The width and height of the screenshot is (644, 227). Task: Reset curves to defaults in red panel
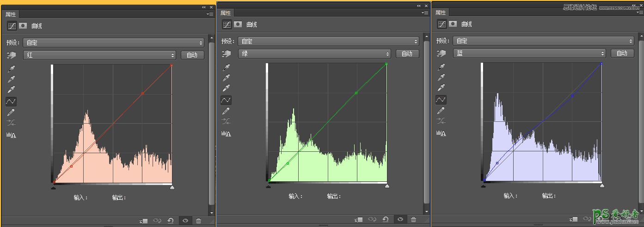(x=171, y=221)
